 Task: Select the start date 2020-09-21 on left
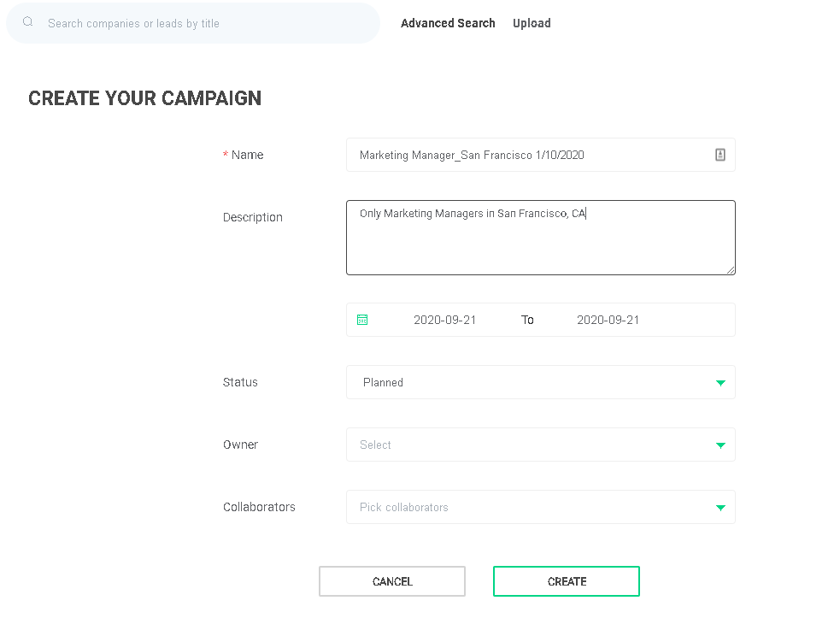coord(444,320)
